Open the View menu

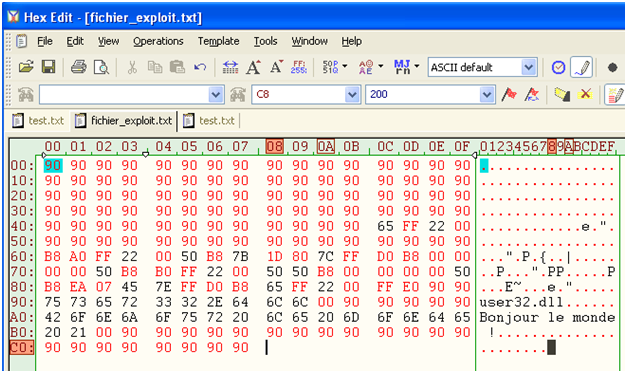[x=109, y=41]
